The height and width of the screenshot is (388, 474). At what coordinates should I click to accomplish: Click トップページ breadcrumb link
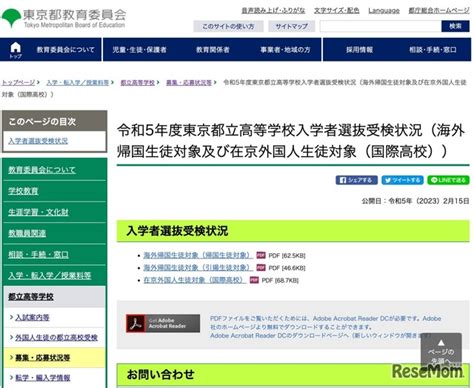tap(18, 82)
